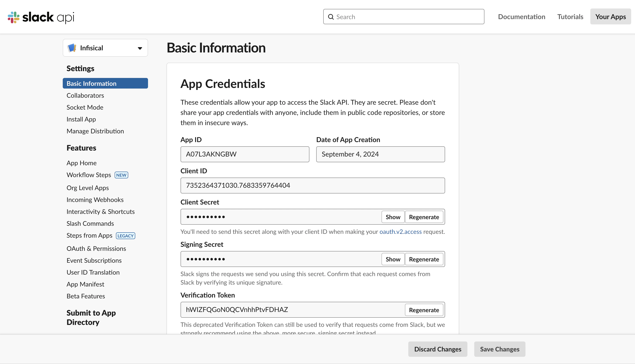Click Discard Changes button
The image size is (635, 364).
coord(438,349)
